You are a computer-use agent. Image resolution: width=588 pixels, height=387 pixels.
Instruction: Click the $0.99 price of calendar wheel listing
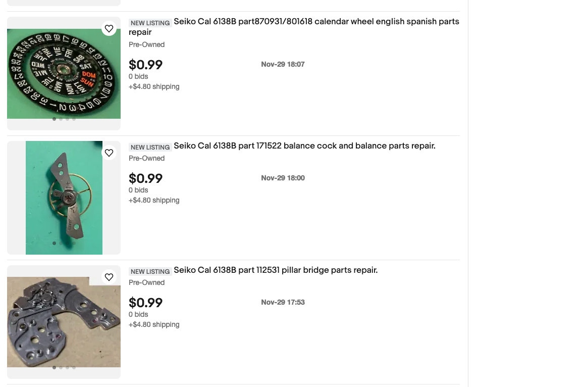pyautogui.click(x=145, y=65)
